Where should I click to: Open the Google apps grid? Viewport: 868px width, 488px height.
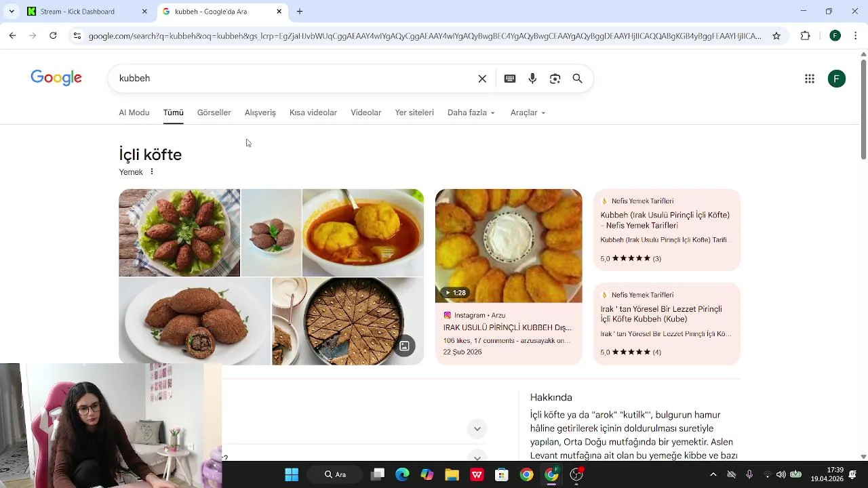[809, 79]
